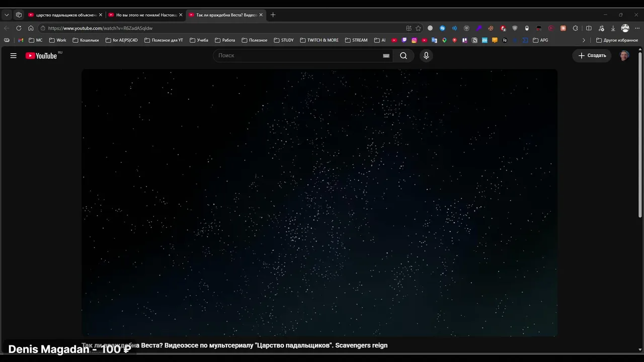Viewport: 644px width, 362px height.
Task: Start voice search with the microphone
Action: 426,56
